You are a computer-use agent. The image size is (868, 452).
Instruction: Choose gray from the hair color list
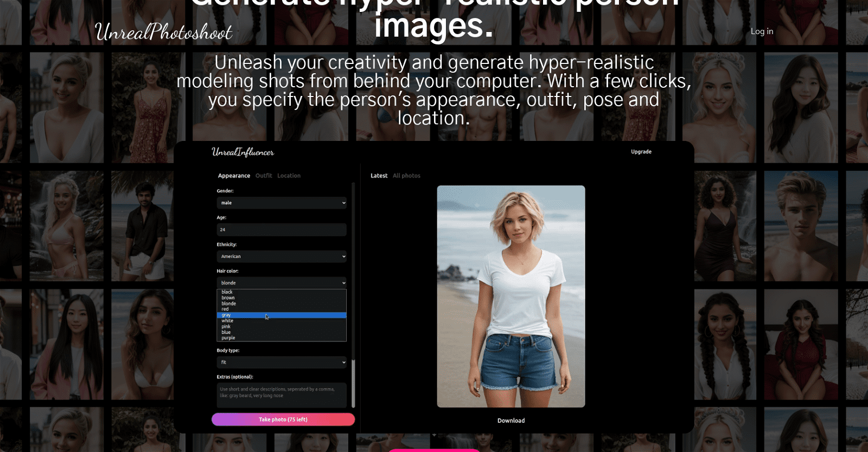click(x=226, y=315)
